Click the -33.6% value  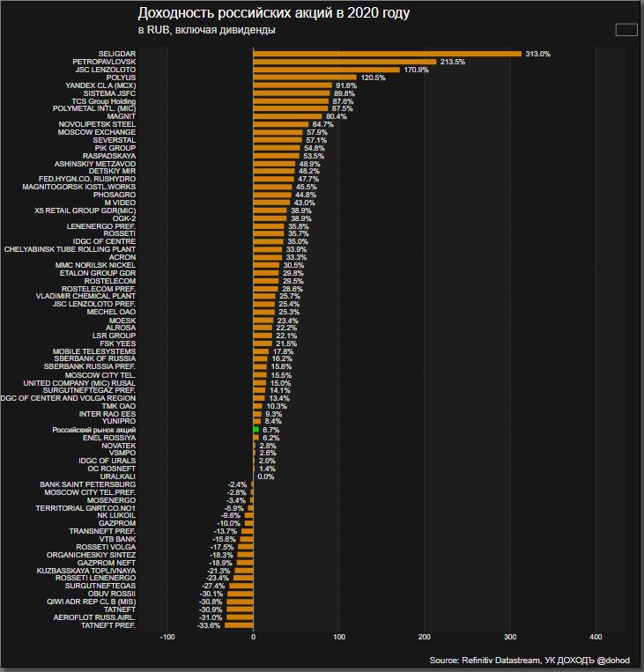pyautogui.click(x=209, y=625)
